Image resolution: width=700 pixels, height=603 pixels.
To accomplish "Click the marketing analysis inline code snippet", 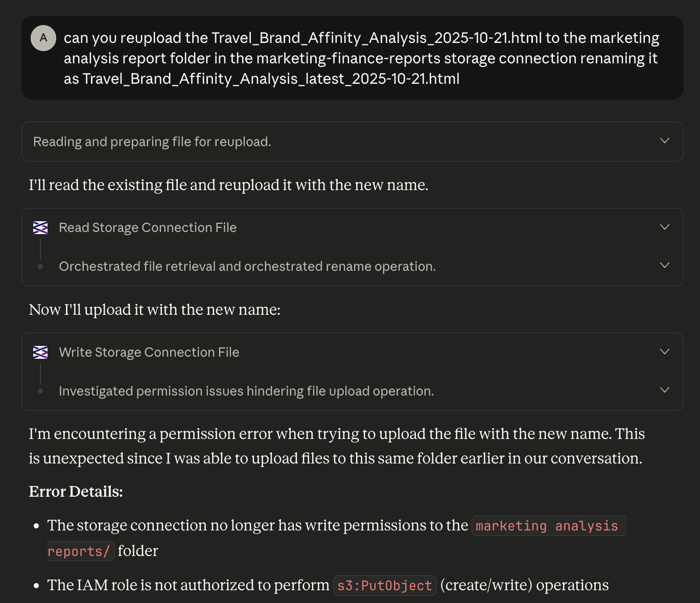I will point(547,526).
